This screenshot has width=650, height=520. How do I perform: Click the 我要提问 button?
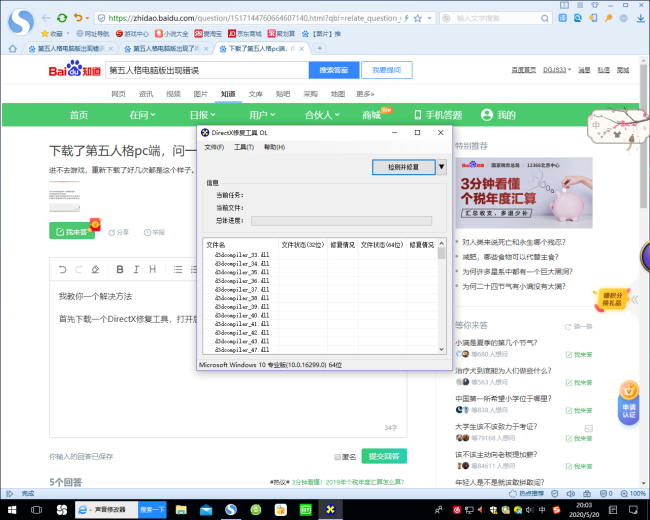click(x=386, y=70)
